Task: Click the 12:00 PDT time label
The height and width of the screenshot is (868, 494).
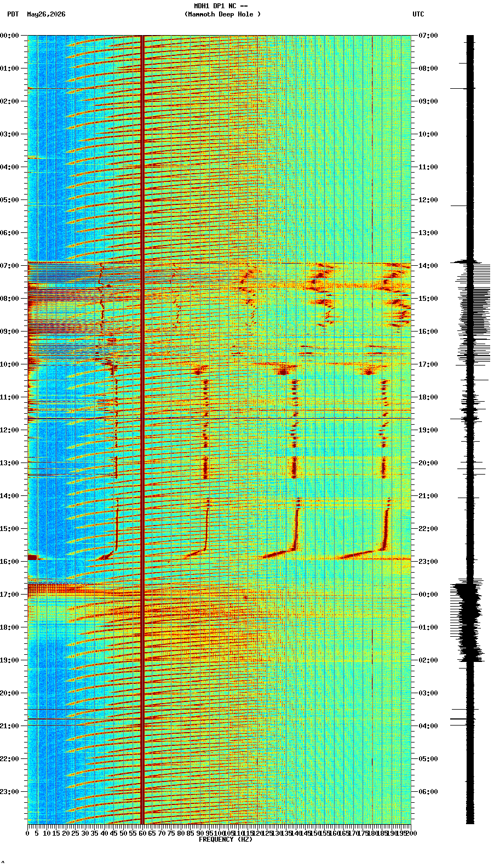Action: pyautogui.click(x=9, y=430)
